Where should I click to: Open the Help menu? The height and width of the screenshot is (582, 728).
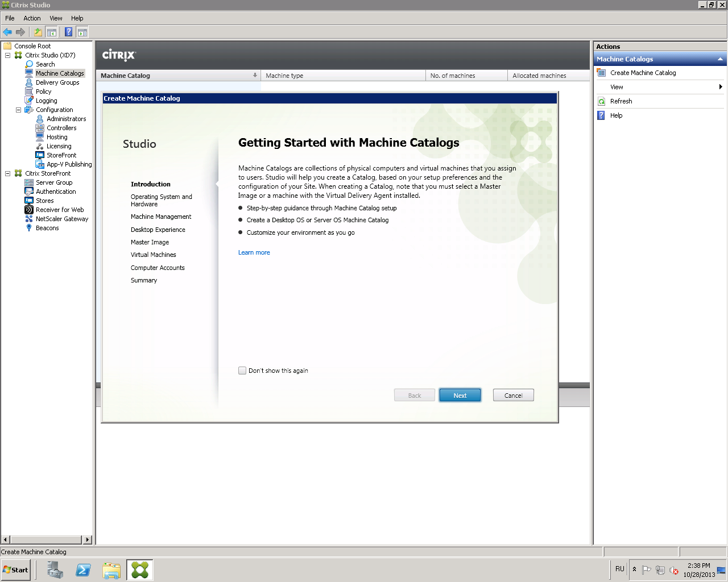(77, 18)
